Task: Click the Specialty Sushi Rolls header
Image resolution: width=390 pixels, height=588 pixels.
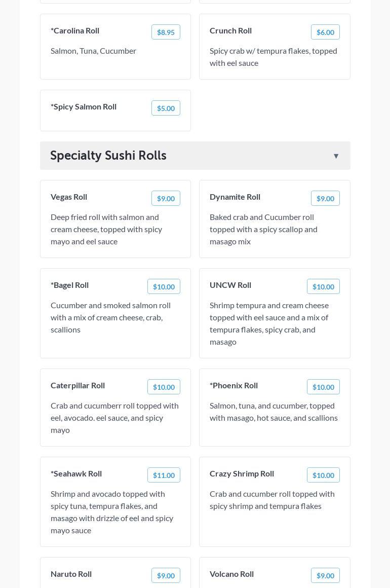Action: [108, 156]
